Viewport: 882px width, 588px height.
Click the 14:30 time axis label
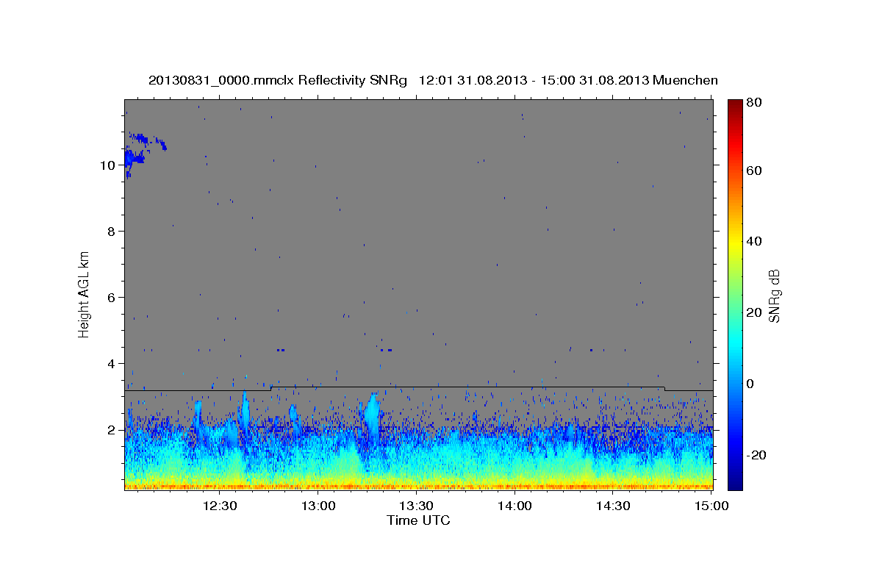coord(613,506)
